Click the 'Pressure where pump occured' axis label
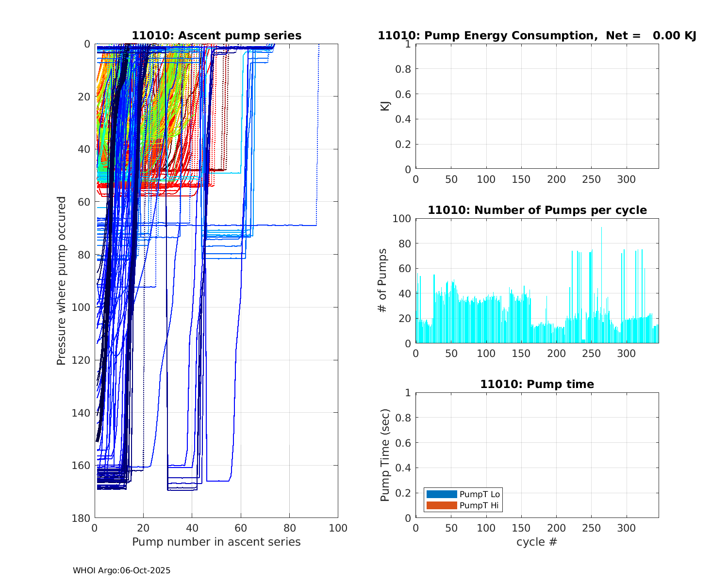Image resolution: width=728 pixels, height=582 pixels. 61,281
